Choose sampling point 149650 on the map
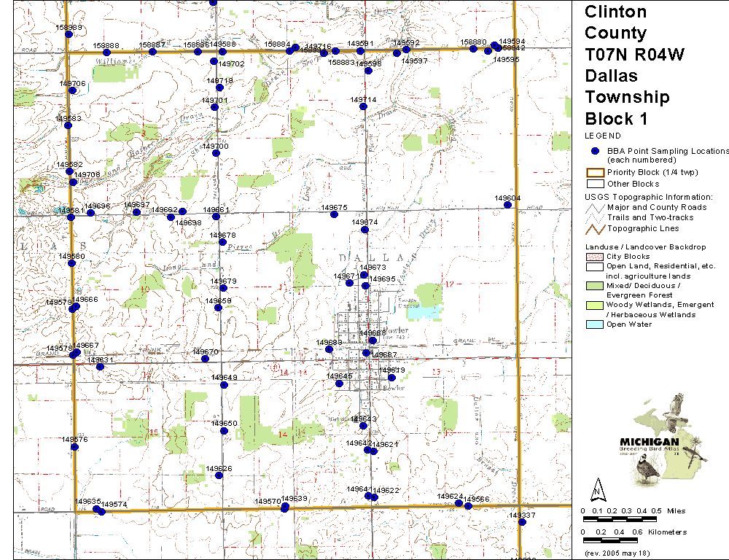The width and height of the screenshot is (729, 560). pyautogui.click(x=225, y=431)
